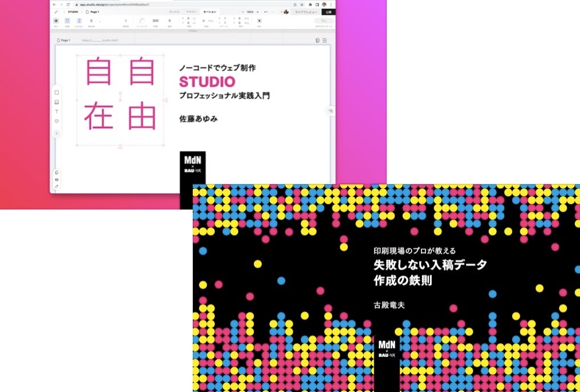This screenshot has height=392, width=580.
Task: Switch to the ボックス tab
Action: click(174, 12)
